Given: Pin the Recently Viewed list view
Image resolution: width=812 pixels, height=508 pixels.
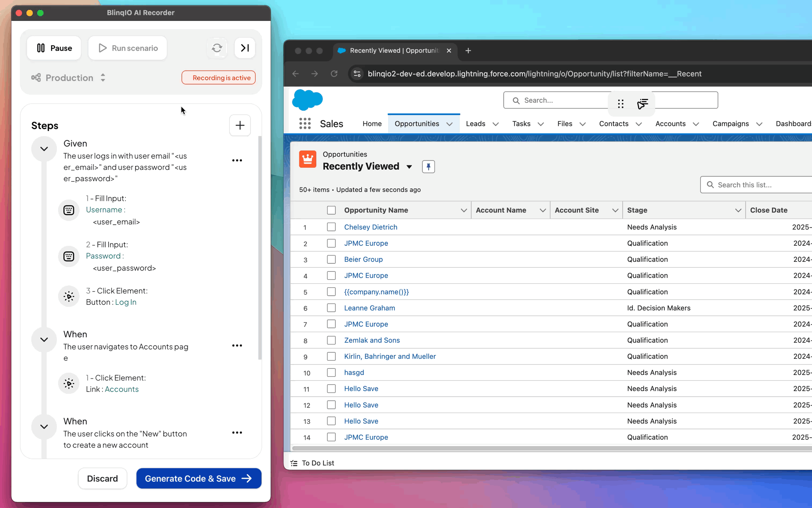Looking at the screenshot, I should (x=428, y=167).
